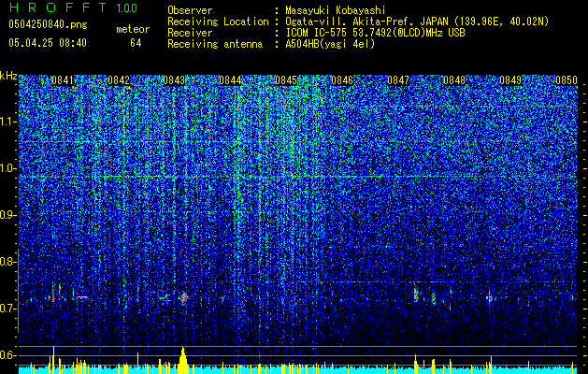
Task: Select the filename 0504250840.png
Action: (x=48, y=24)
